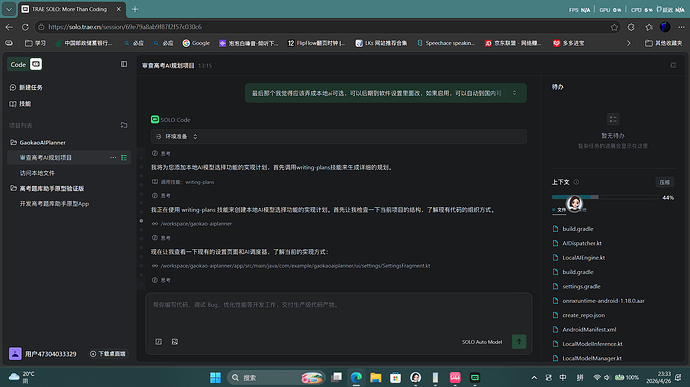This screenshot has height=387, width=690.
Task: Expand the third 思考 thinking block
Action: 161,238
